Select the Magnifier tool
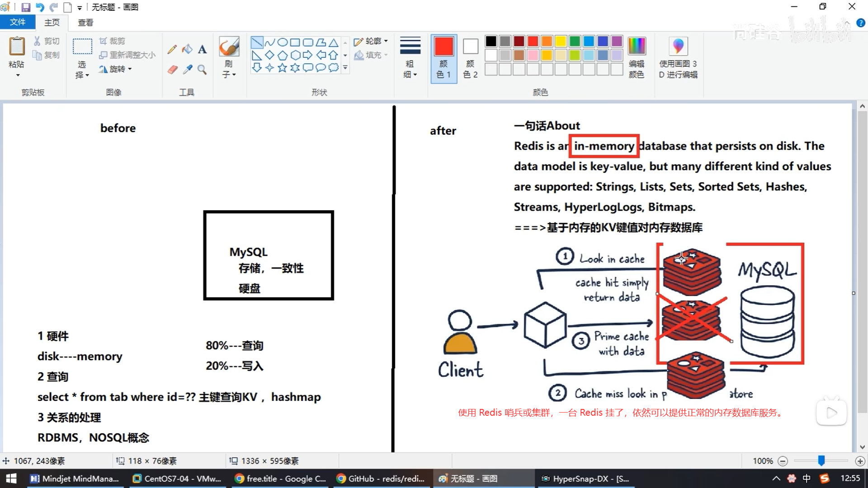 [202, 70]
